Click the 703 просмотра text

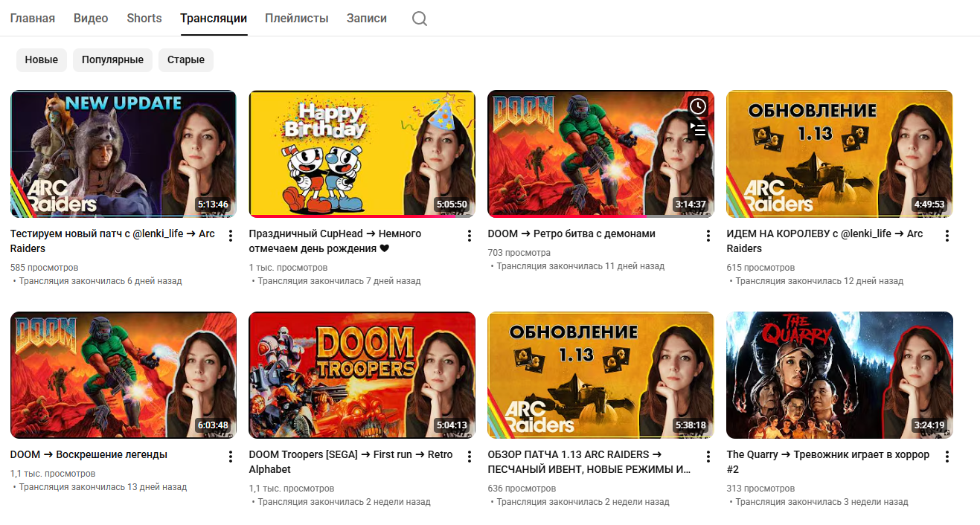[519, 253]
